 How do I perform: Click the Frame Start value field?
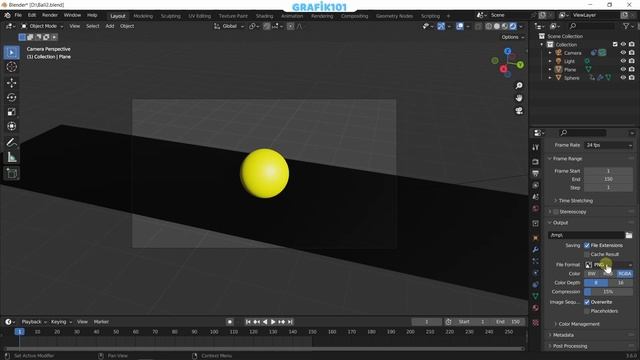[x=609, y=171]
